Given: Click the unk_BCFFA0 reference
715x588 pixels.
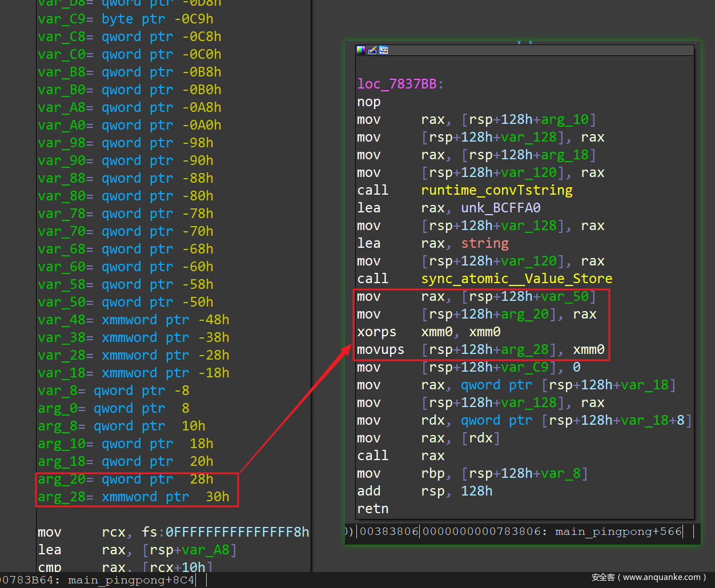Looking at the screenshot, I should 500,208.
